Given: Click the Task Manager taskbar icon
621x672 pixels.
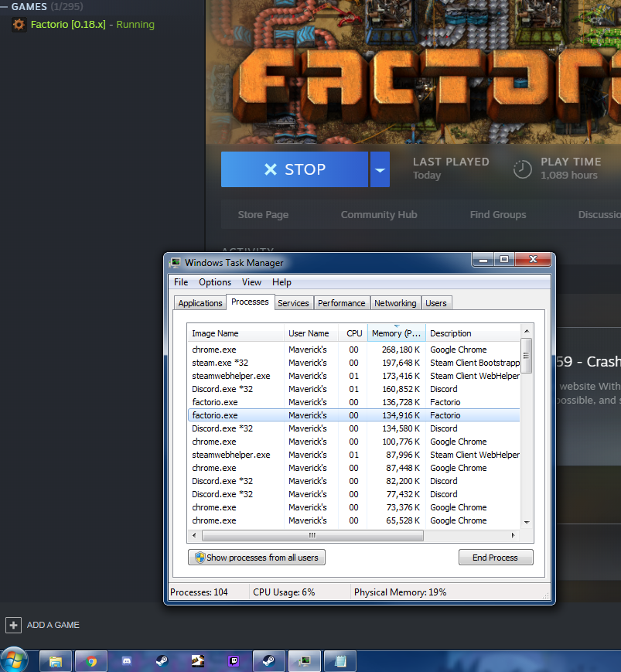Looking at the screenshot, I should pyautogui.click(x=305, y=661).
